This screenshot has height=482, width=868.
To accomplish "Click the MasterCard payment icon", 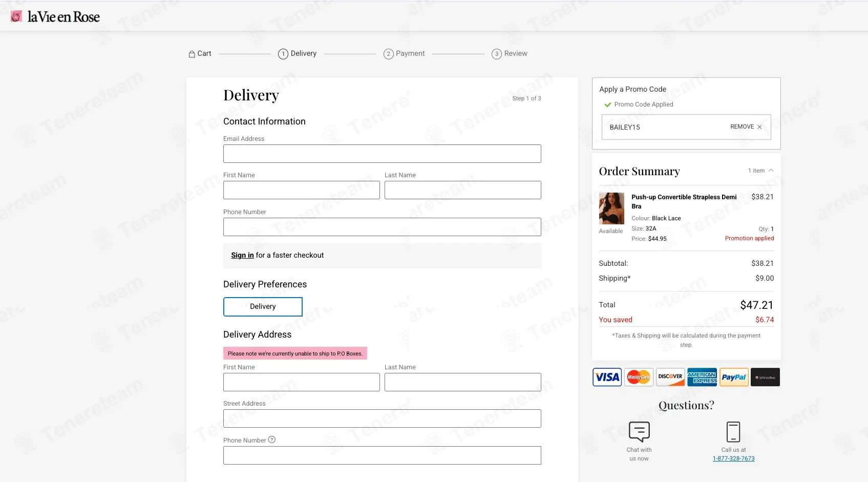I will [639, 378].
